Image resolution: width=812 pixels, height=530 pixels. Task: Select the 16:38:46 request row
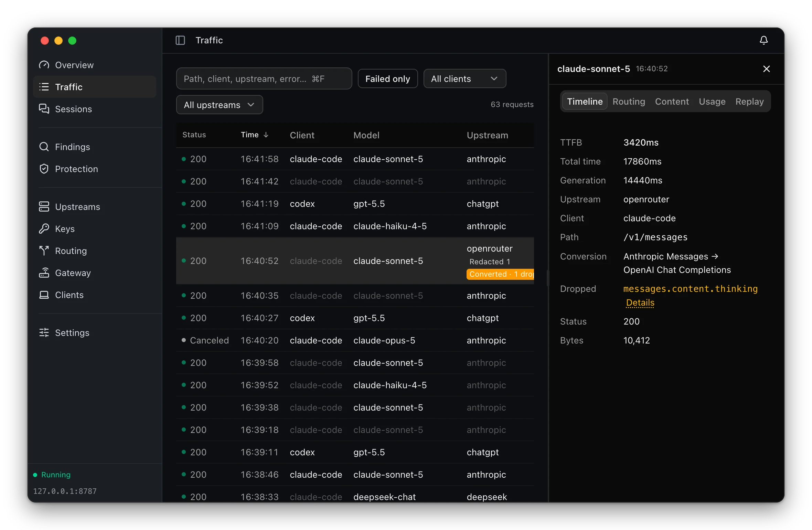(x=355, y=475)
